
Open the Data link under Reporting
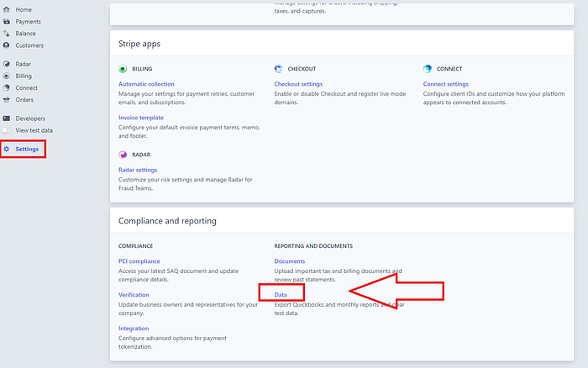point(281,295)
